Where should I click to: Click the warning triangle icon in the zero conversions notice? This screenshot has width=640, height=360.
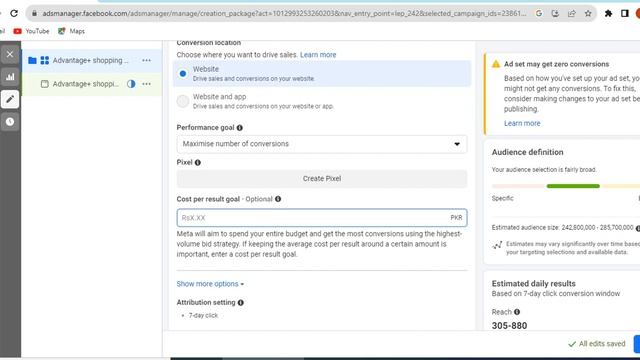coord(496,64)
